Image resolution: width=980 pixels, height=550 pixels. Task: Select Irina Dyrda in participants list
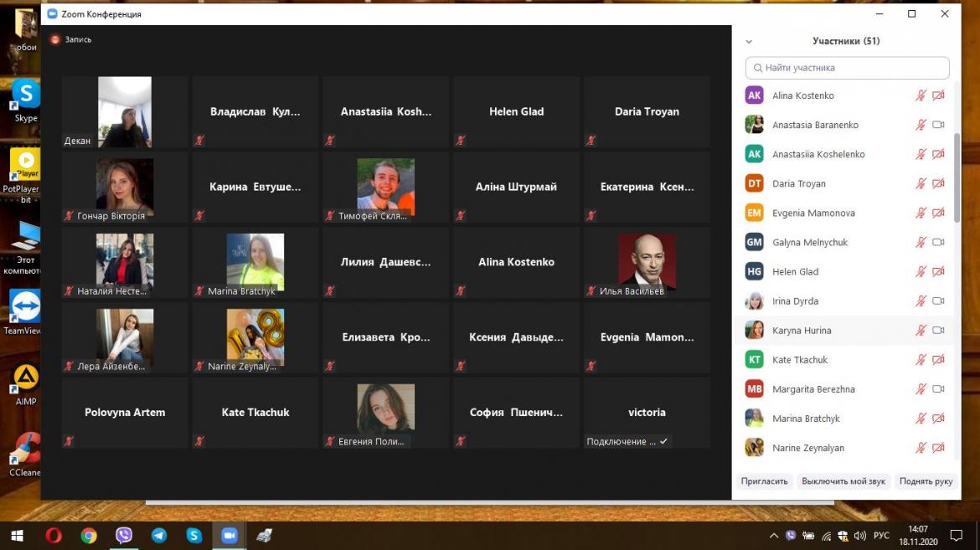point(795,301)
